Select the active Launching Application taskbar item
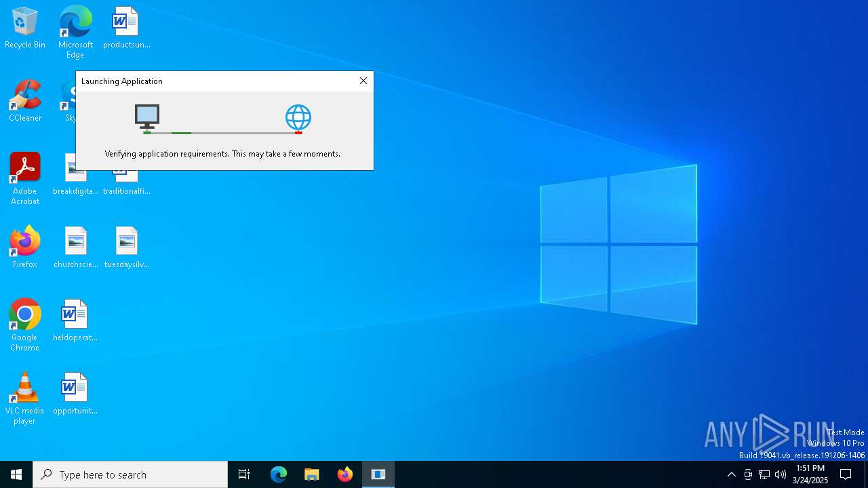The image size is (868, 488). click(378, 474)
